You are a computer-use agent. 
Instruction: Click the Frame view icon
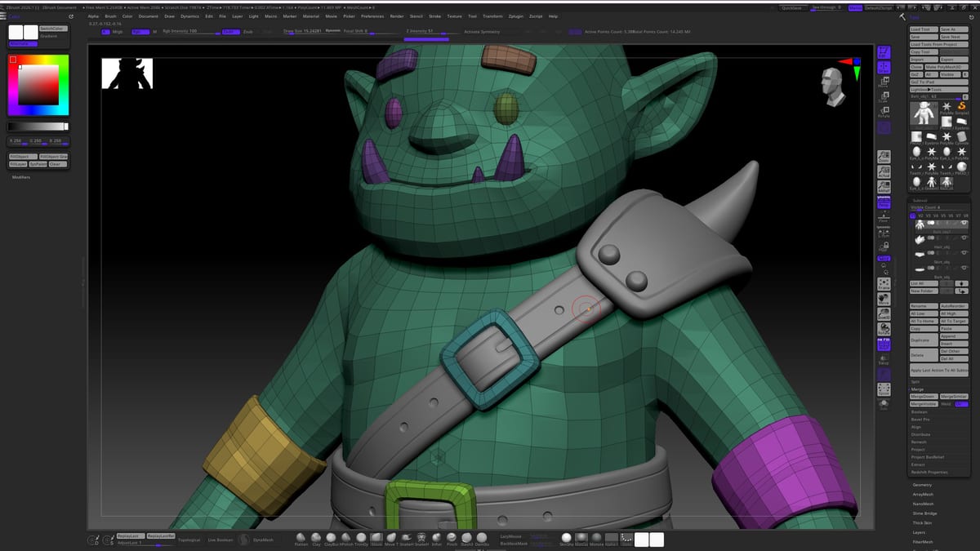884,284
